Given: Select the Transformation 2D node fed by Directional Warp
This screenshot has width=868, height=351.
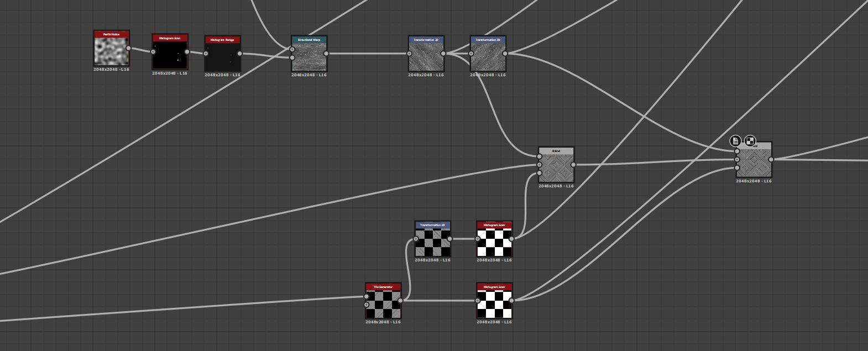Looking at the screenshot, I should (x=426, y=54).
